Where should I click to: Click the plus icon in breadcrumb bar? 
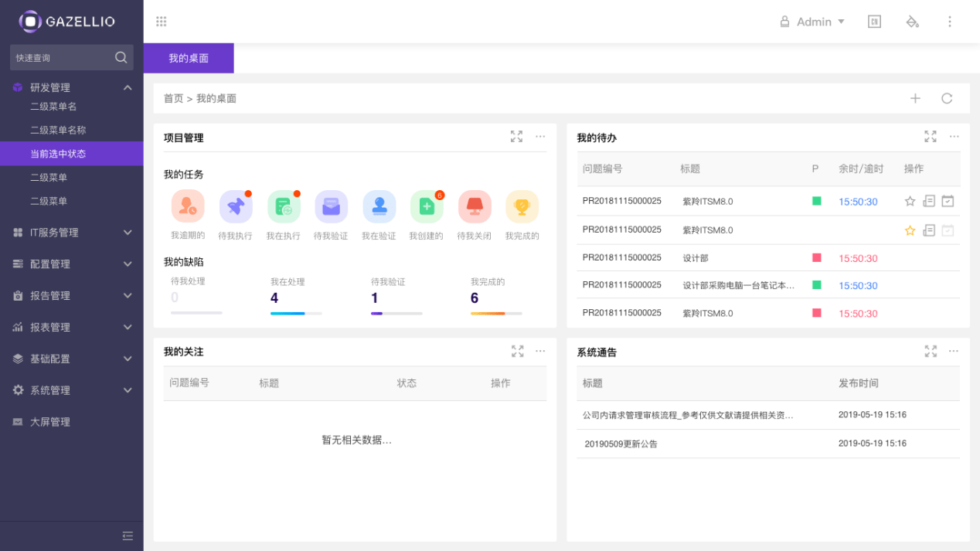(915, 98)
